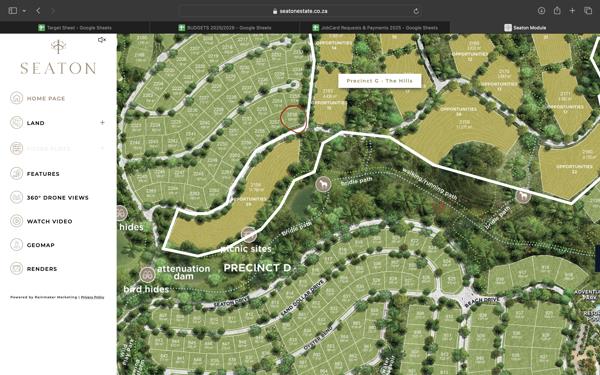Click the Land map icon
Viewport: 600px width, 375px height.
click(16, 122)
